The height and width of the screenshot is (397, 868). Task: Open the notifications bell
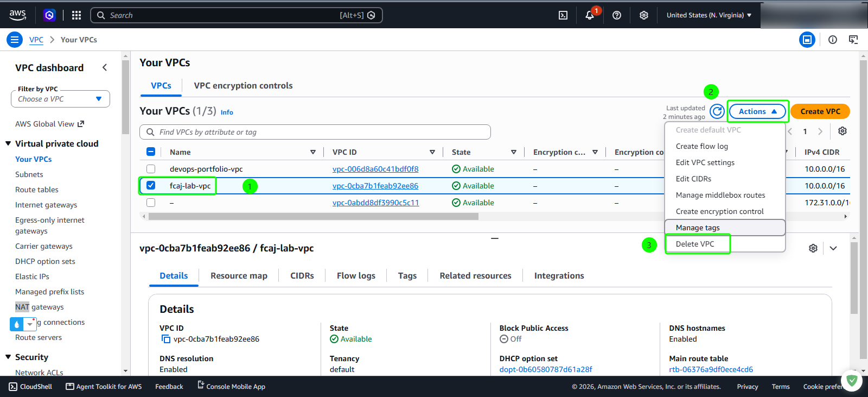(590, 15)
